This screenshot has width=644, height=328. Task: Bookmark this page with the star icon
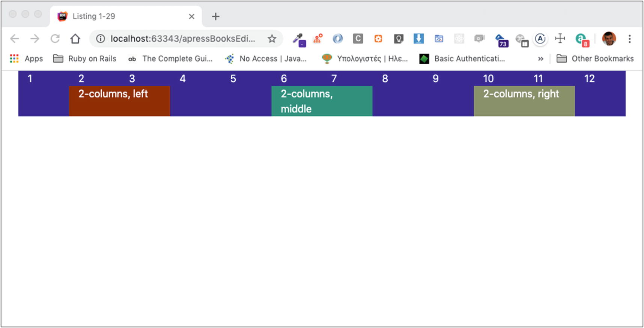(272, 39)
